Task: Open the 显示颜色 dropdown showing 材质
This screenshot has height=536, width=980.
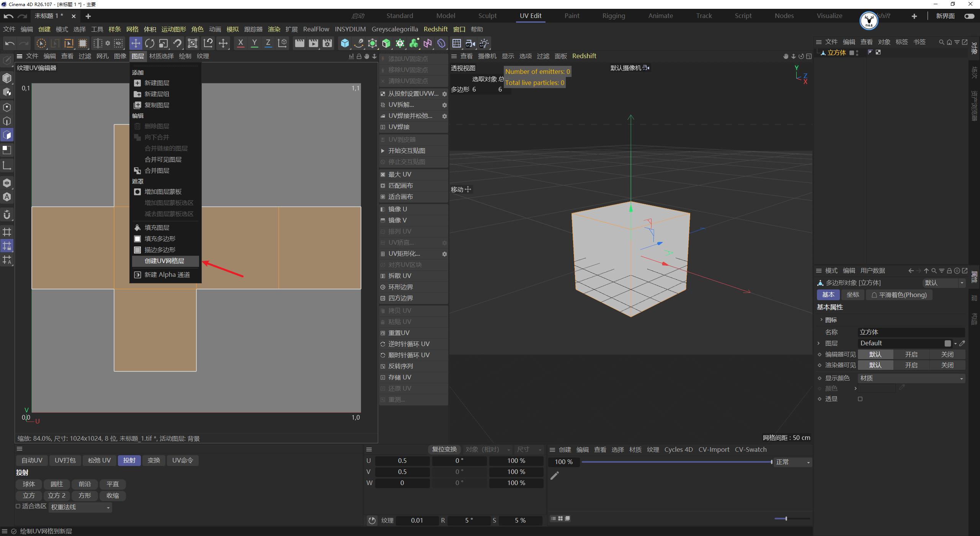Action: coord(911,378)
